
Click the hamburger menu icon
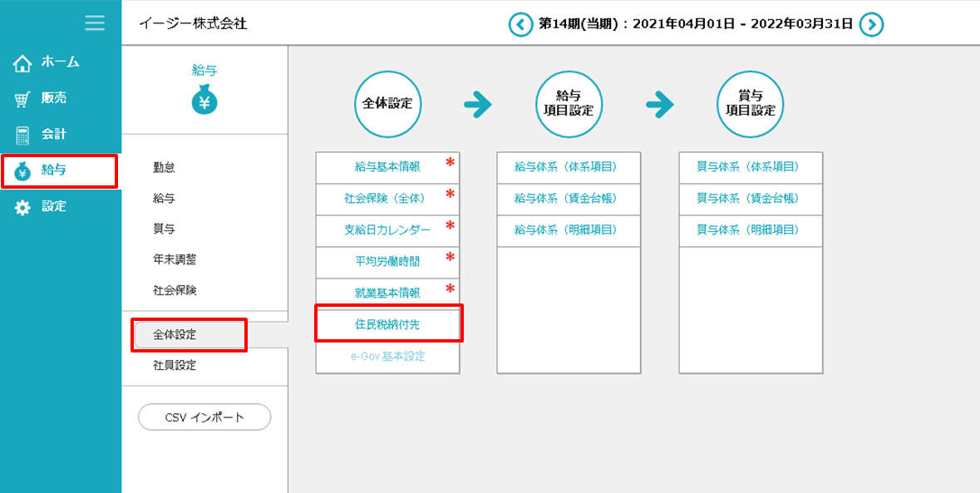(95, 22)
